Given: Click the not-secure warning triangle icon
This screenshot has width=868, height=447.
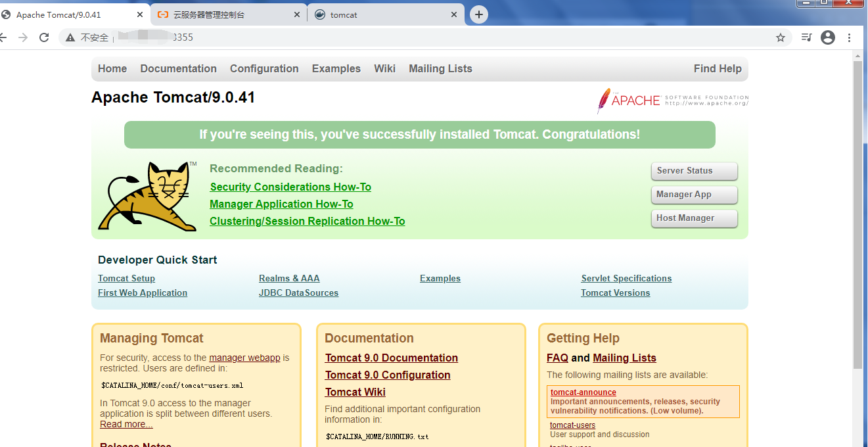Looking at the screenshot, I should pyautogui.click(x=70, y=37).
